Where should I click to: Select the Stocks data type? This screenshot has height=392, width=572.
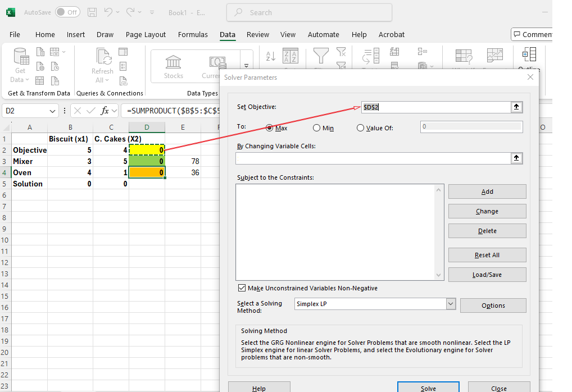(174, 66)
